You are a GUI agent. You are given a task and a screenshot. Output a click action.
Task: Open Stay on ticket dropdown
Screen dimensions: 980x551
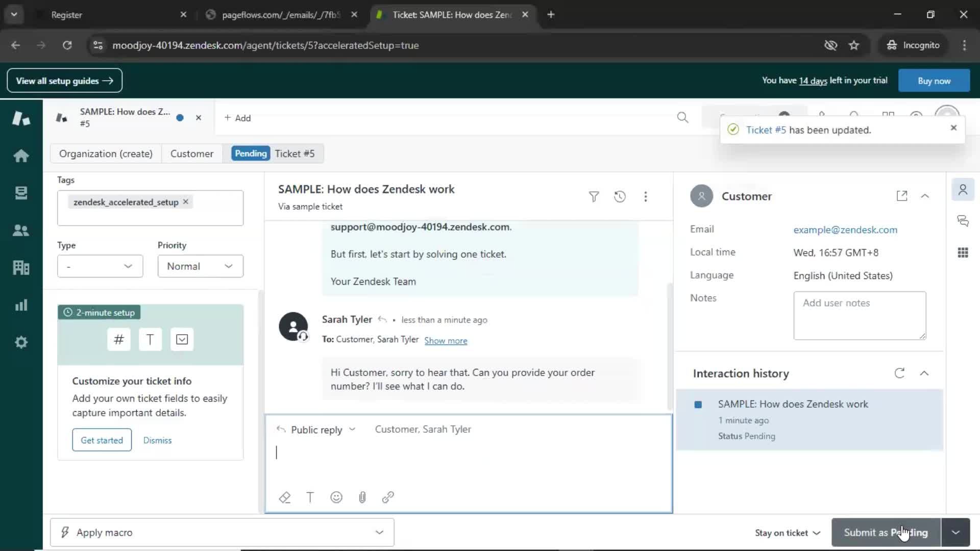point(787,533)
